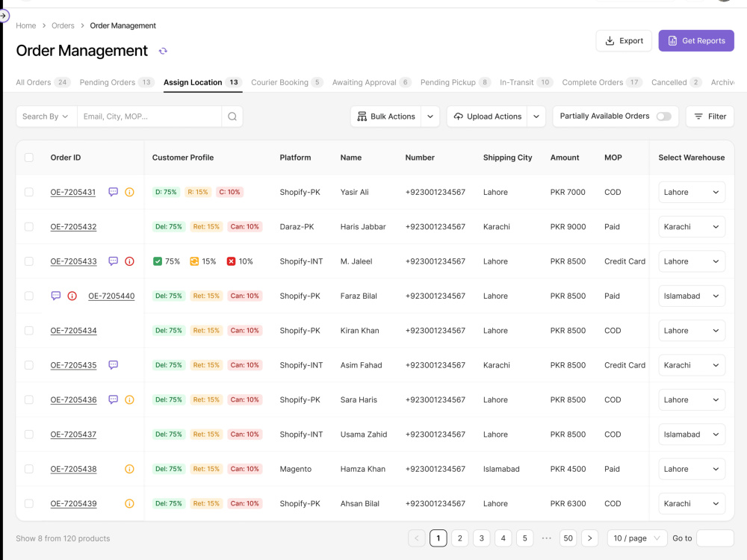The width and height of the screenshot is (747, 560).
Task: Go to Home breadcrumb
Action: point(25,25)
